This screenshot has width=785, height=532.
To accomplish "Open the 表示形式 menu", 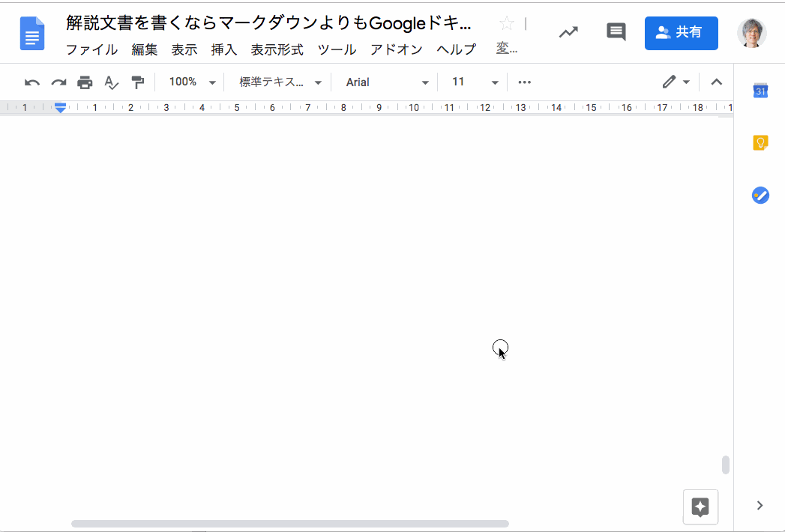I will [x=277, y=49].
